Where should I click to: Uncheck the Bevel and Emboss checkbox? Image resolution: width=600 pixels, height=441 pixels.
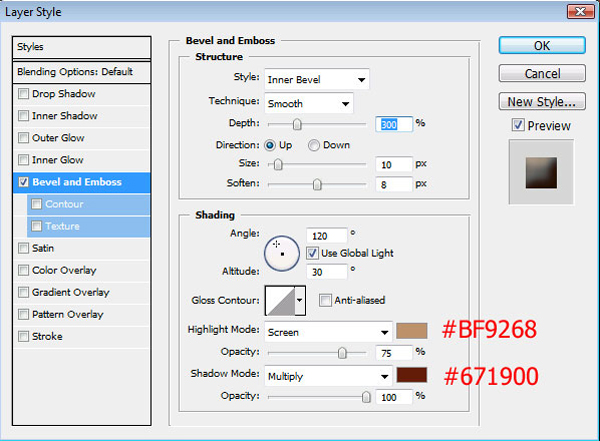click(23, 182)
